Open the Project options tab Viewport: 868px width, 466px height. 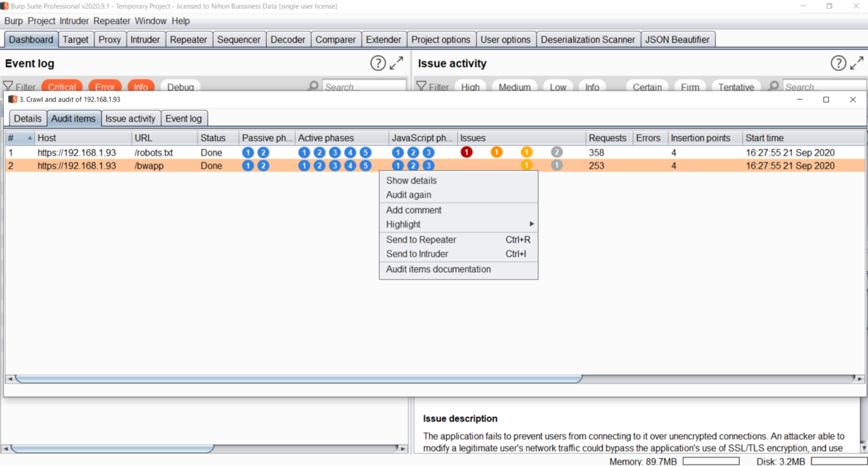pyautogui.click(x=441, y=40)
